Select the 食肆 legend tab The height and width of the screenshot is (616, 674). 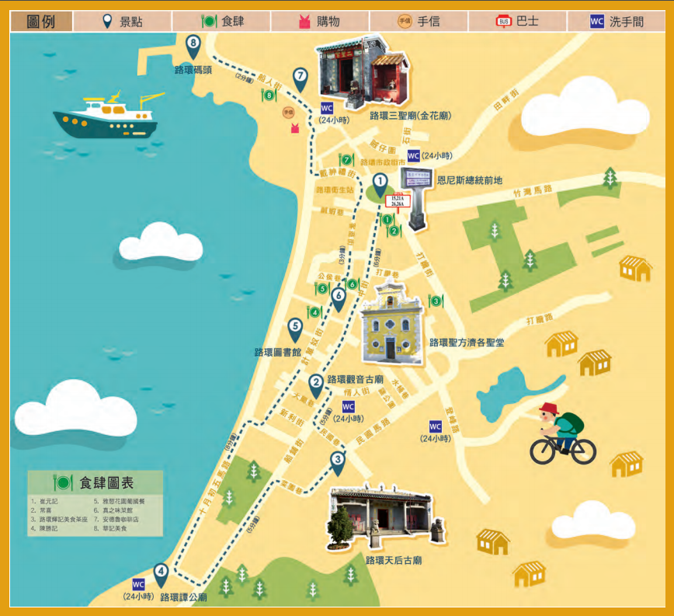pyautogui.click(x=222, y=21)
